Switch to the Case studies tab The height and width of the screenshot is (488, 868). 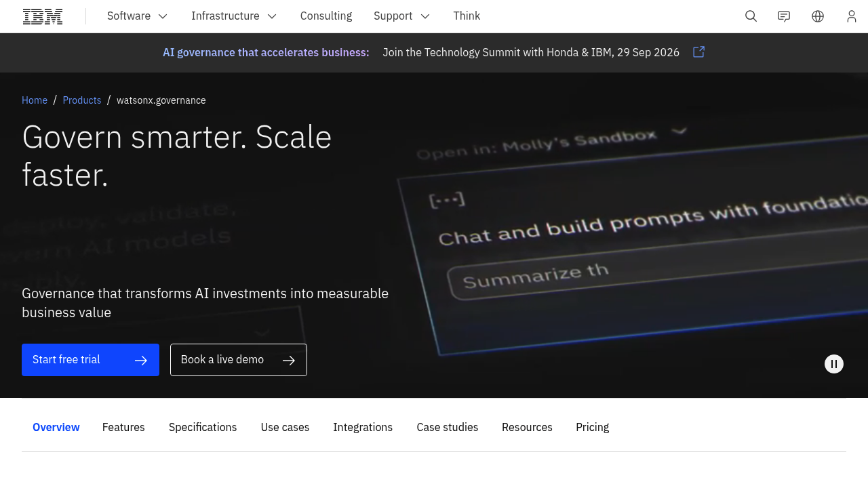[x=448, y=428]
